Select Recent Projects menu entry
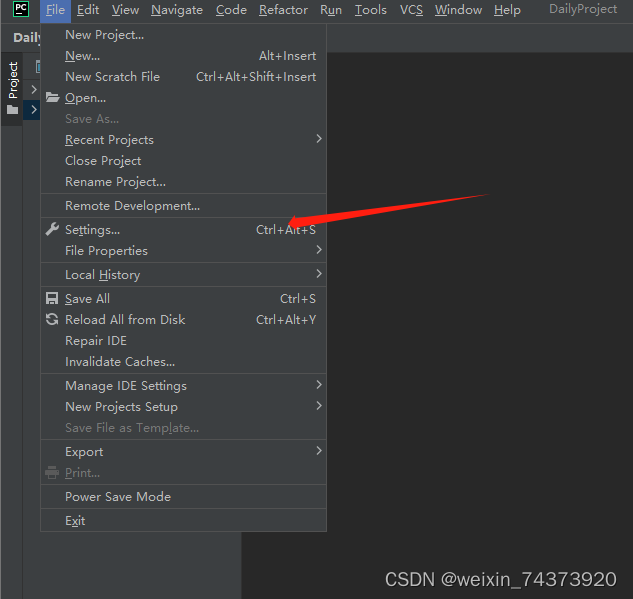 pos(183,140)
